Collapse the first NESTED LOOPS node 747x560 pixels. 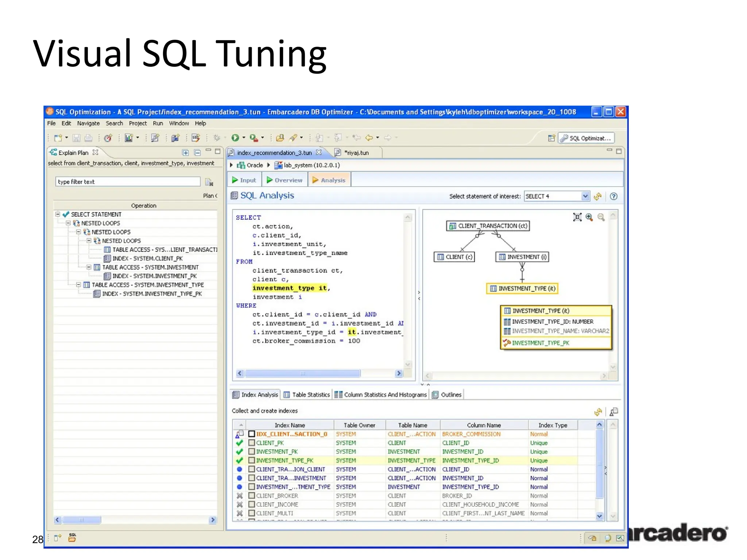(x=68, y=223)
